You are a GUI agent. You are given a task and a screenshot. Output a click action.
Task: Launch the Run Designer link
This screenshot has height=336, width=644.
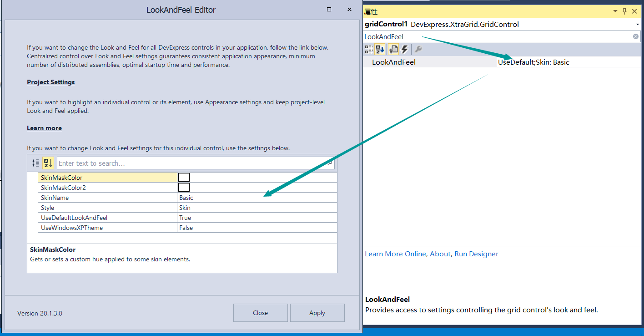click(476, 254)
